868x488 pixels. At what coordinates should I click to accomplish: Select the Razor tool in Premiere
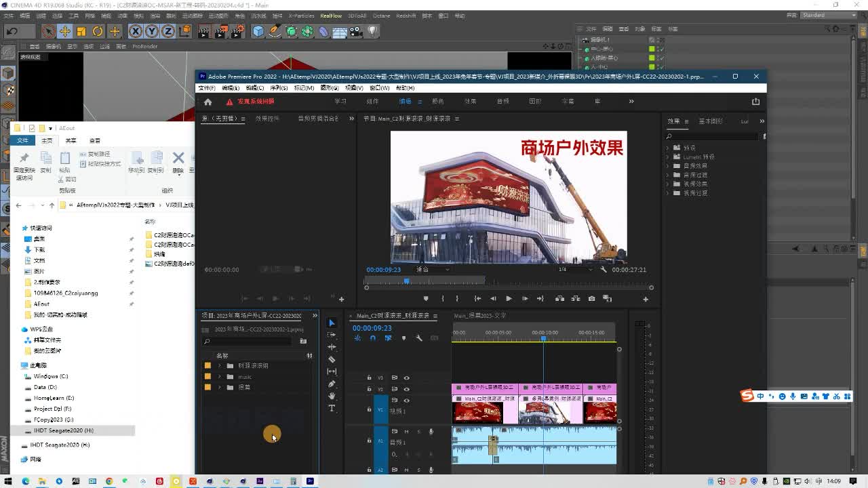pos(332,359)
